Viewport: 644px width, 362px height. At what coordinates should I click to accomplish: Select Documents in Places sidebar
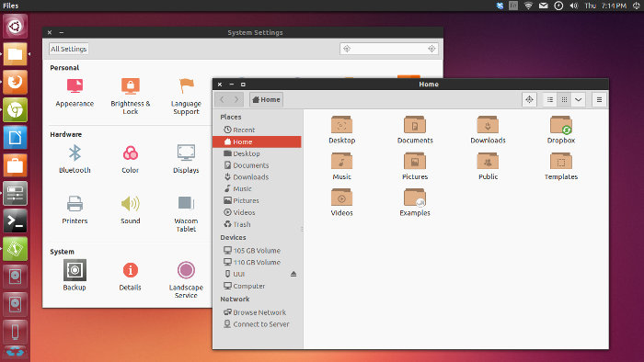click(x=257, y=165)
